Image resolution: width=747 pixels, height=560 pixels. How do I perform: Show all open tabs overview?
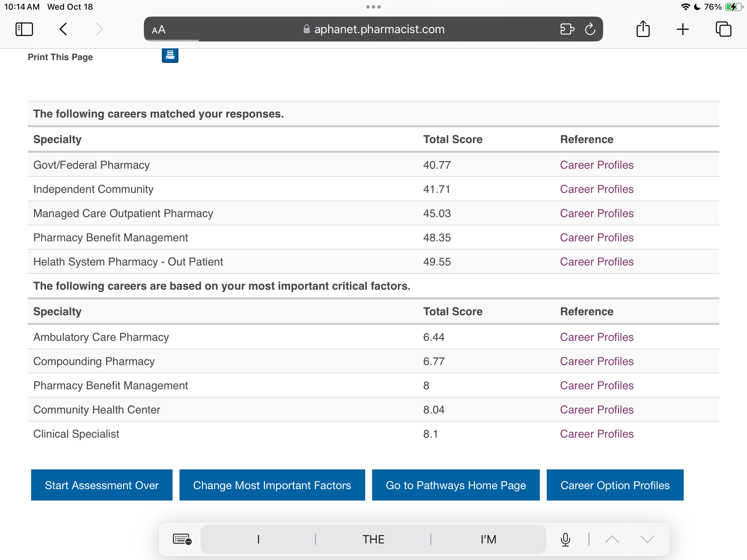pyautogui.click(x=723, y=29)
